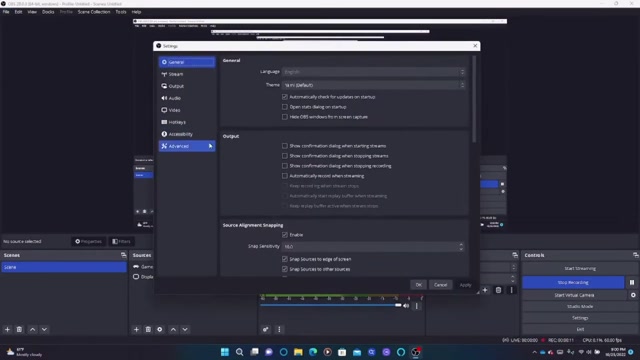Open the Output settings section
Screen dimensions: 640x360
coord(187,86)
